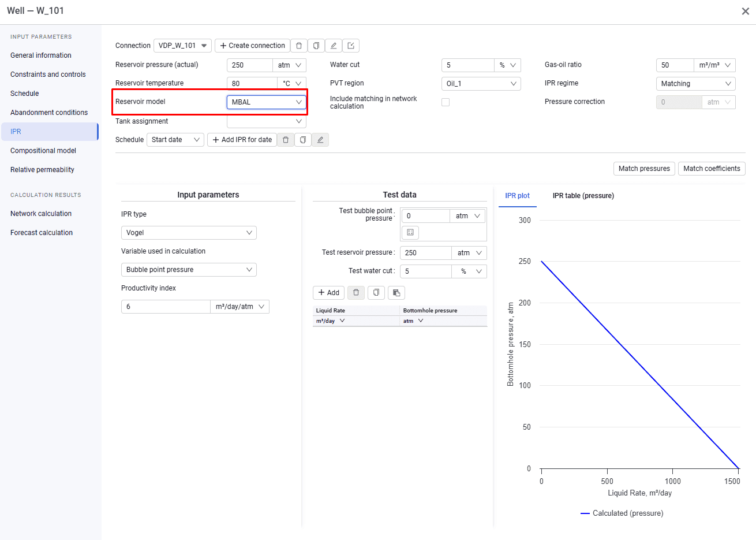The width and height of the screenshot is (756, 540).
Task: Click the open-in-window icon after the connection pencil
Action: coord(351,46)
